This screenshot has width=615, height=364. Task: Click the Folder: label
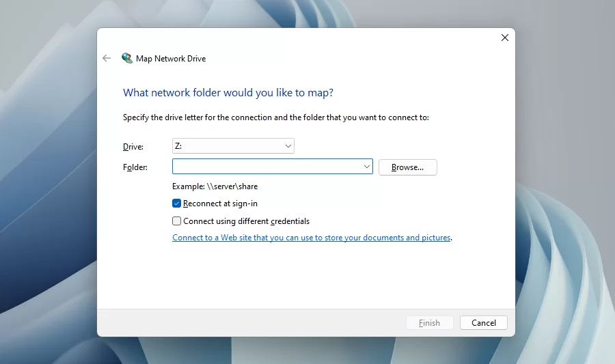click(135, 167)
